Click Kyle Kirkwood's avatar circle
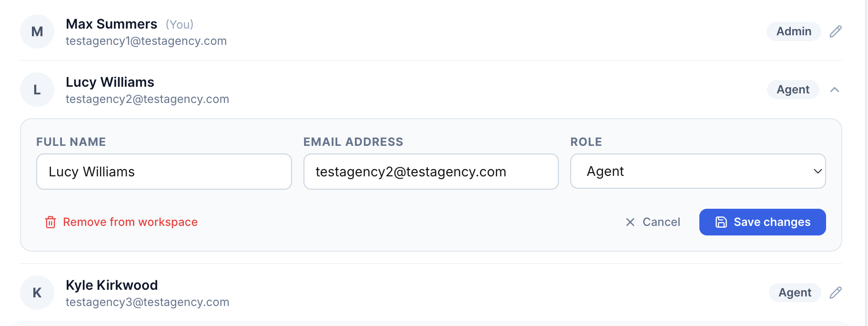The width and height of the screenshot is (868, 326). coord(37,293)
